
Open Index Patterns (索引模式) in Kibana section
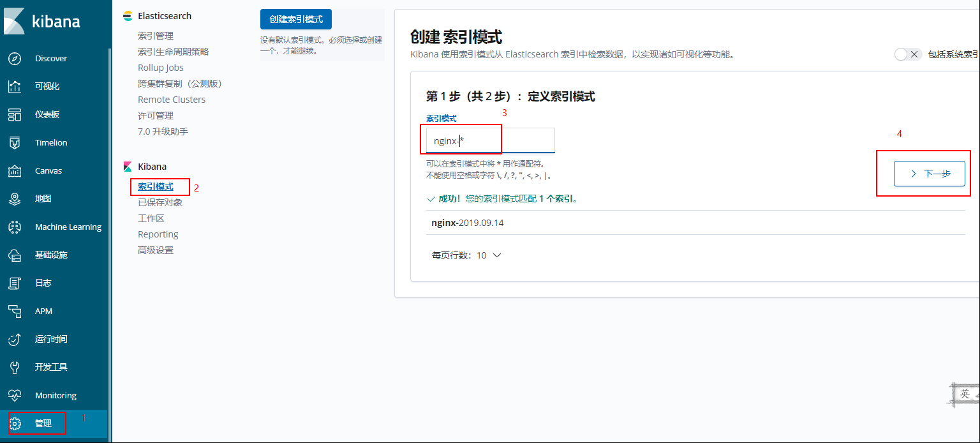pyautogui.click(x=156, y=186)
